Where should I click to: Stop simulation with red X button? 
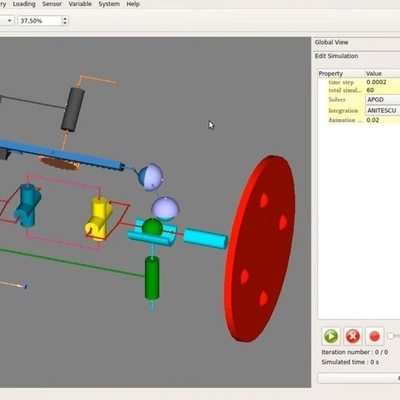pyautogui.click(x=353, y=336)
